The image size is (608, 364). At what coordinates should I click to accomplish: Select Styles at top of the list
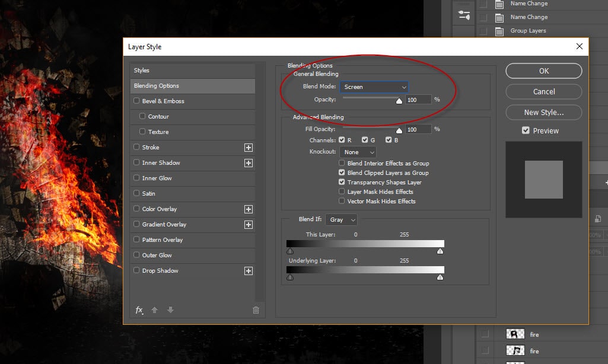pyautogui.click(x=192, y=71)
